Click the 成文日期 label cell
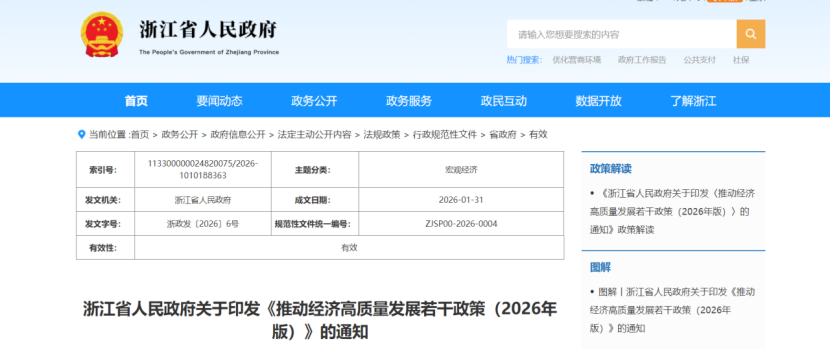The width and height of the screenshot is (830, 364). [x=315, y=200]
